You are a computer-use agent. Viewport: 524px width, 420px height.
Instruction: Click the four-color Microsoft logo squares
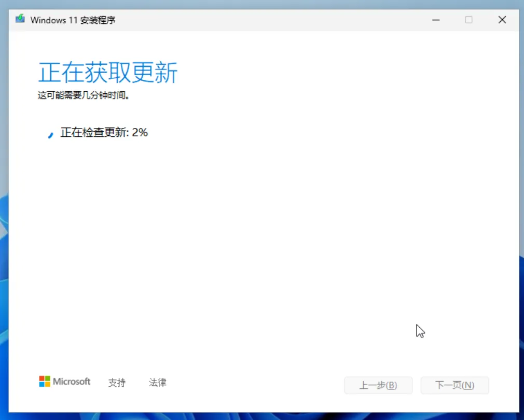tap(45, 381)
